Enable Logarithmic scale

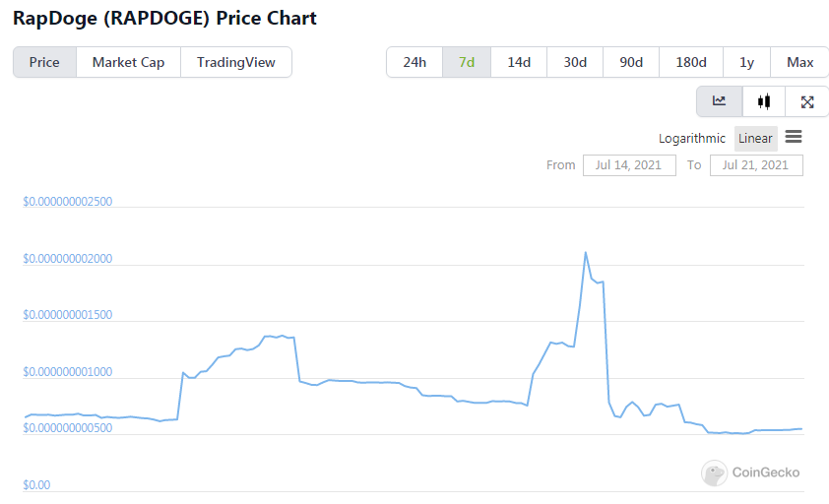click(691, 139)
